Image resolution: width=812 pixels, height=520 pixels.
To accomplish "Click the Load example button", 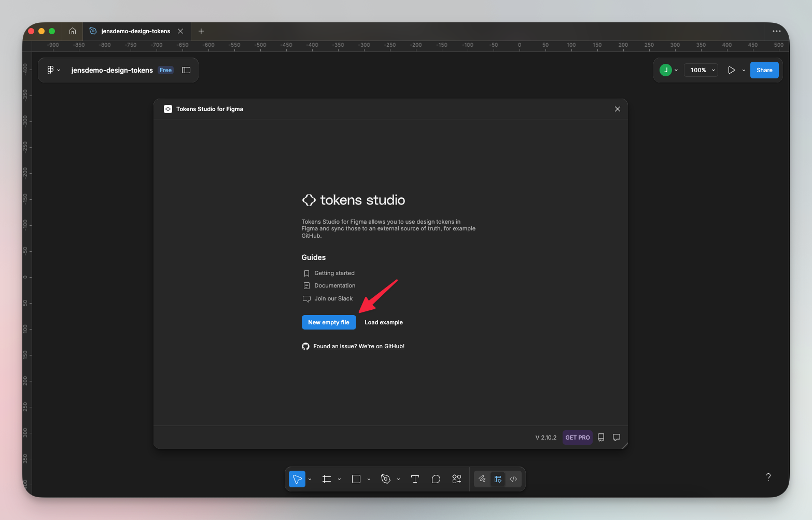I will 384,322.
